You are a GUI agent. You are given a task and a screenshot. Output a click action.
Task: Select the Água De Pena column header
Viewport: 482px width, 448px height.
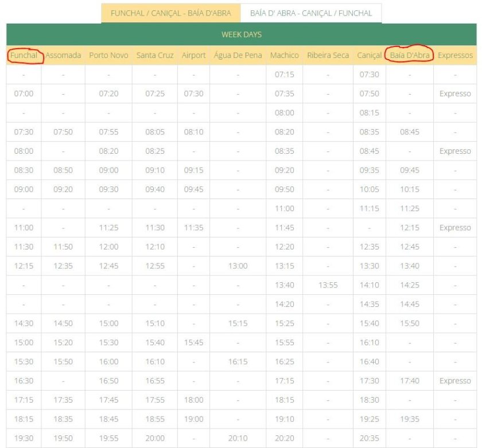pyautogui.click(x=238, y=56)
